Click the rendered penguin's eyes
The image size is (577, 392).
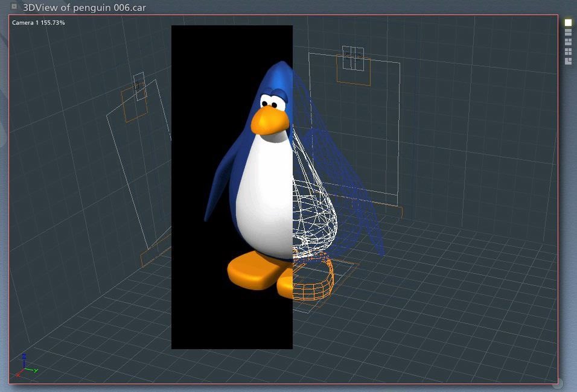273,103
